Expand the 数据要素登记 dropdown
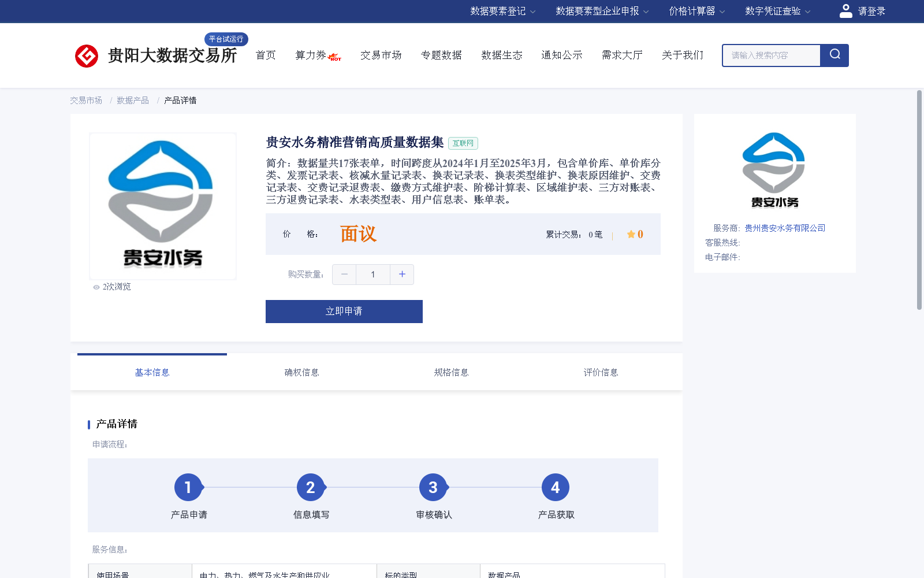This screenshot has height=578, width=924. click(502, 11)
